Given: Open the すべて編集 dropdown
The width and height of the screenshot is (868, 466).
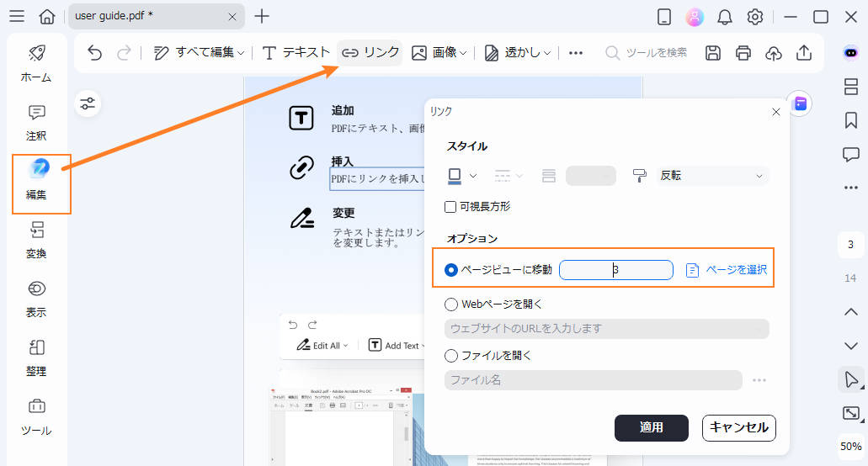Looking at the screenshot, I should 198,52.
